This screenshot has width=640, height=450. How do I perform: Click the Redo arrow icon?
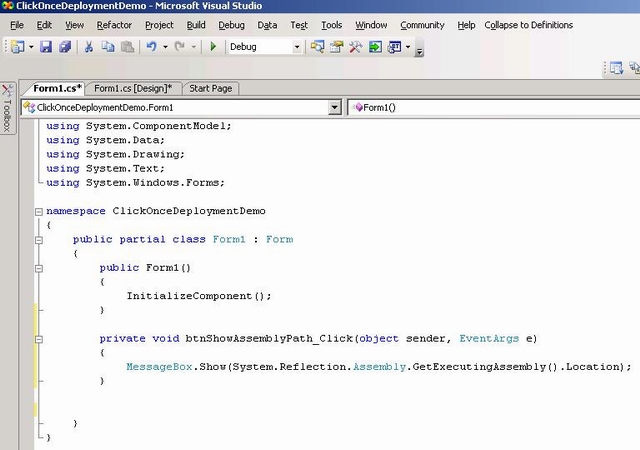point(180,47)
